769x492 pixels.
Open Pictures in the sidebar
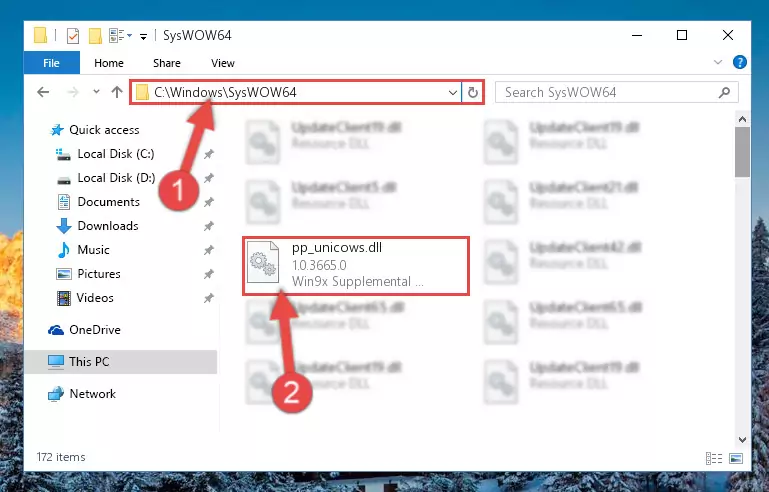[99, 274]
